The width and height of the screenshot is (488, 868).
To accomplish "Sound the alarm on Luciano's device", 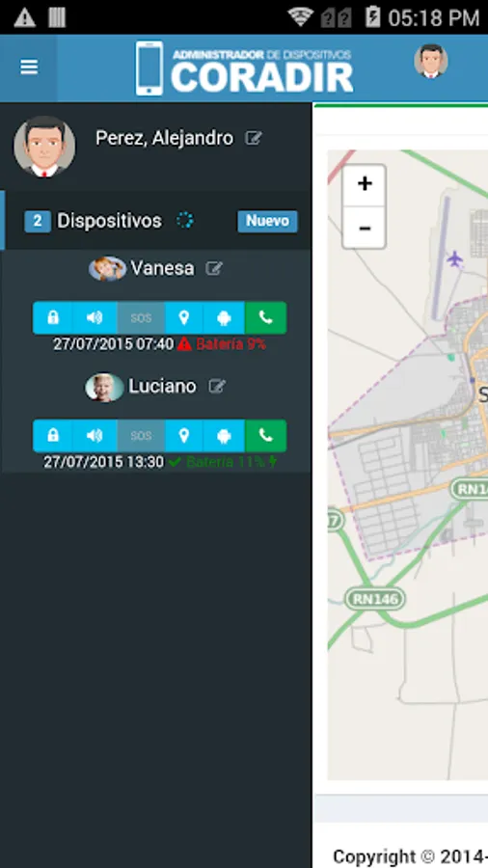I will pyautogui.click(x=95, y=436).
